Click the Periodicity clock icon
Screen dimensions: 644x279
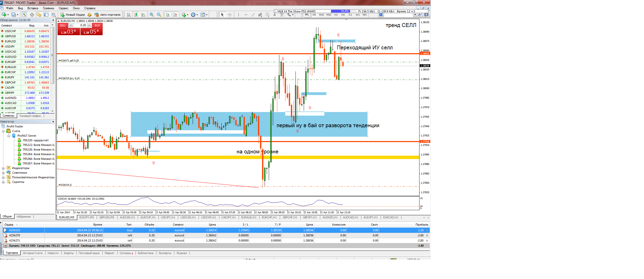tap(193, 15)
